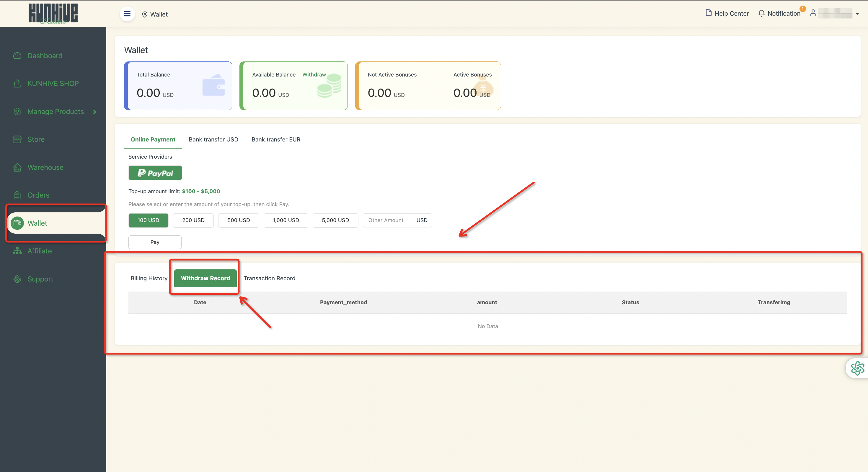Click the Support sidebar icon
868x472 pixels.
pos(17,279)
